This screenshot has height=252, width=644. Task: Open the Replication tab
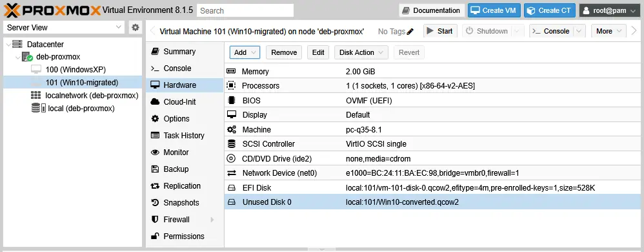click(x=185, y=186)
